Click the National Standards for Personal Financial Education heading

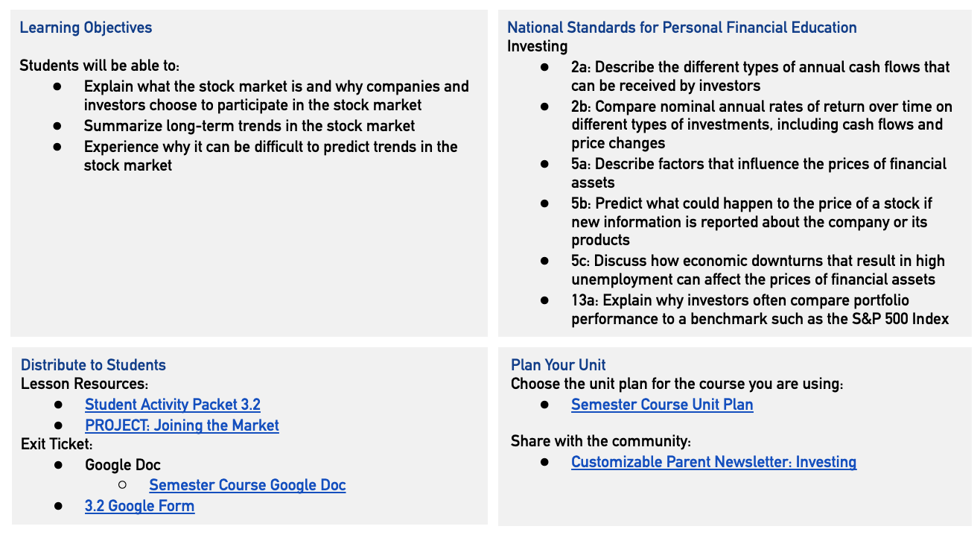point(681,28)
